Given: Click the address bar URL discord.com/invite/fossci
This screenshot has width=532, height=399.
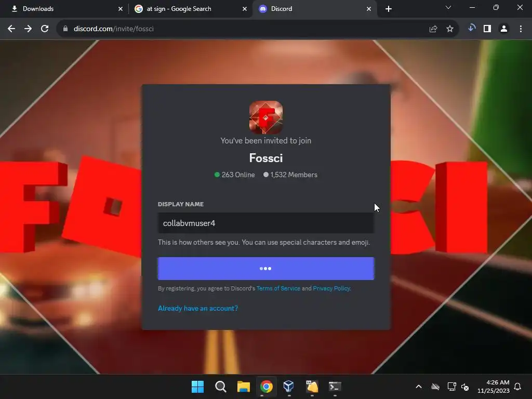Looking at the screenshot, I should pos(114,29).
